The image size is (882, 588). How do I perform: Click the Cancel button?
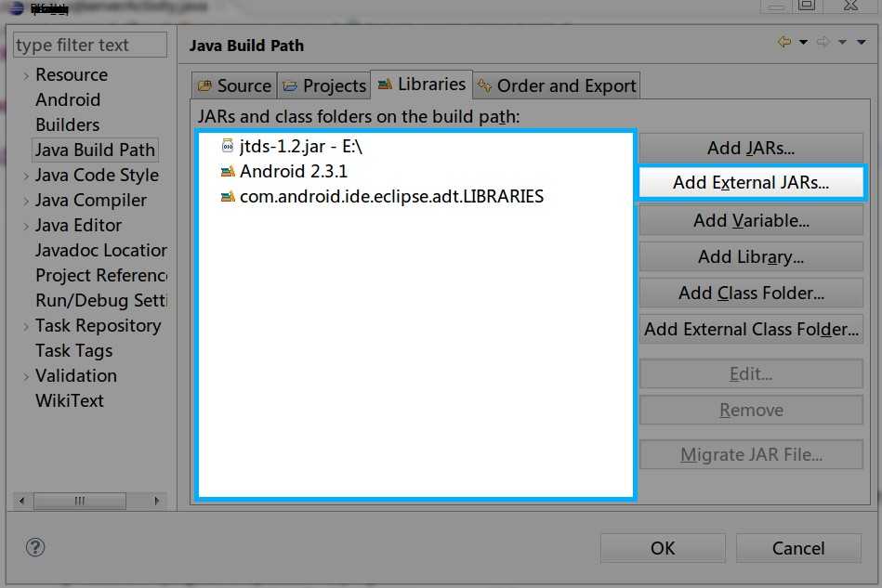[798, 548]
